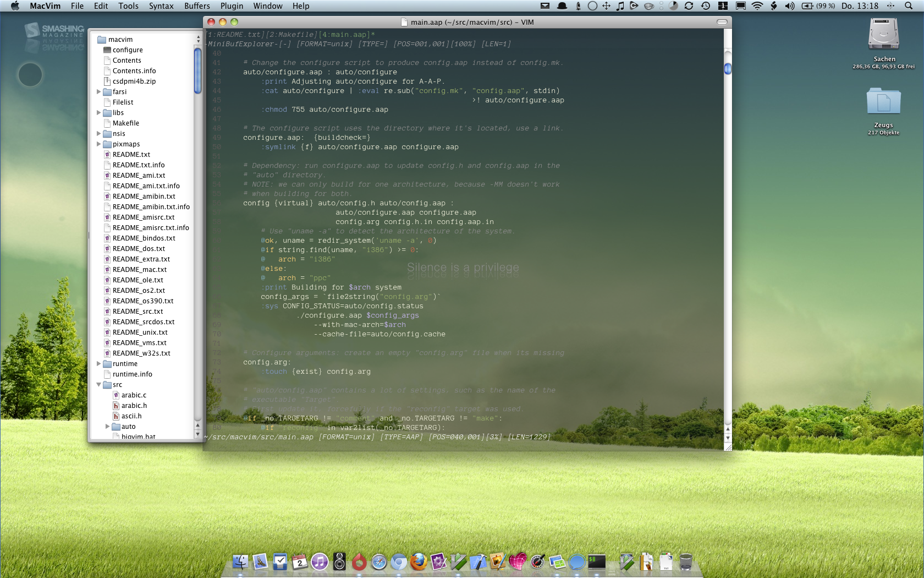Click the file browser scrollbar thumb
The height and width of the screenshot is (578, 924).
coord(197,71)
